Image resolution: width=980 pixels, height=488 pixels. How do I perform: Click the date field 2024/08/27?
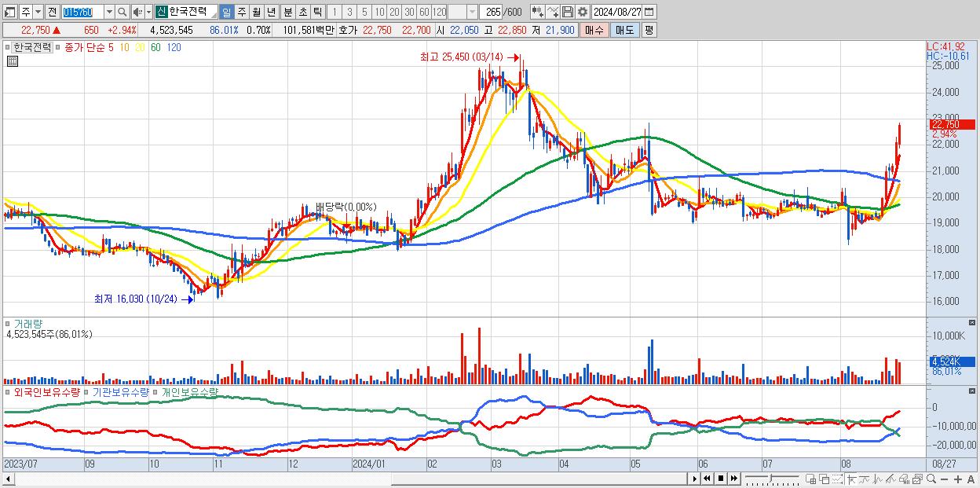coord(616,12)
